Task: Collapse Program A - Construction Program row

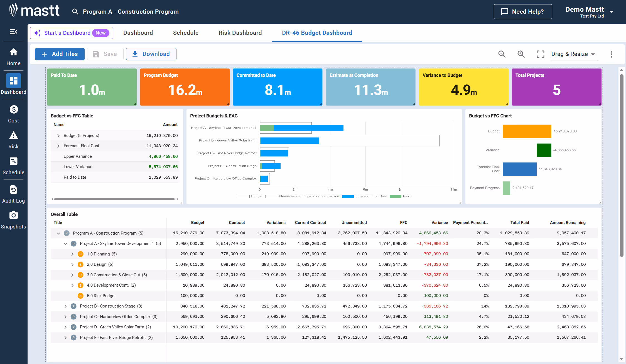Action: point(58,233)
